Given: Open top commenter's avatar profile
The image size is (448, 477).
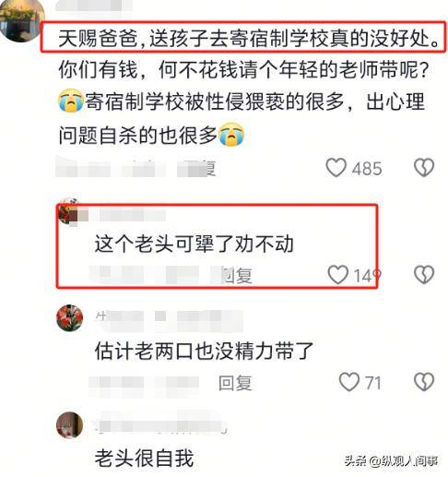Looking at the screenshot, I should (21, 20).
